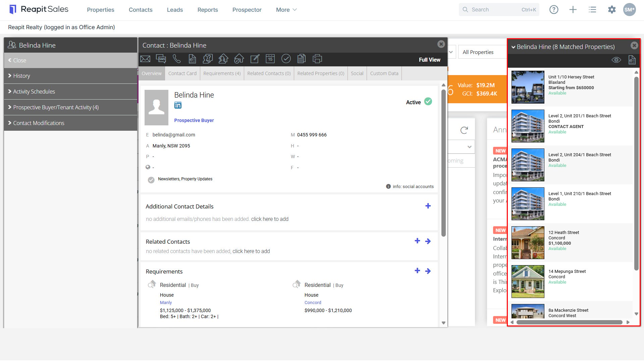Toggle the Newsletters, Property Updates checkmark
644x362 pixels.
coord(151,180)
